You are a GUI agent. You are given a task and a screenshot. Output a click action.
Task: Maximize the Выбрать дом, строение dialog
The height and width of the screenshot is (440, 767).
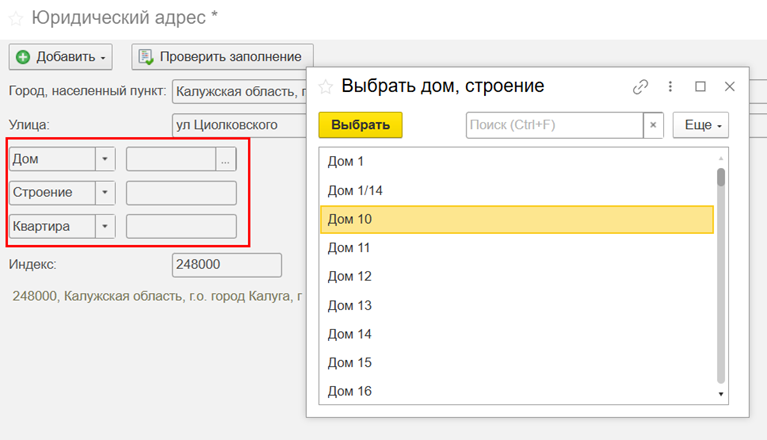tap(701, 87)
